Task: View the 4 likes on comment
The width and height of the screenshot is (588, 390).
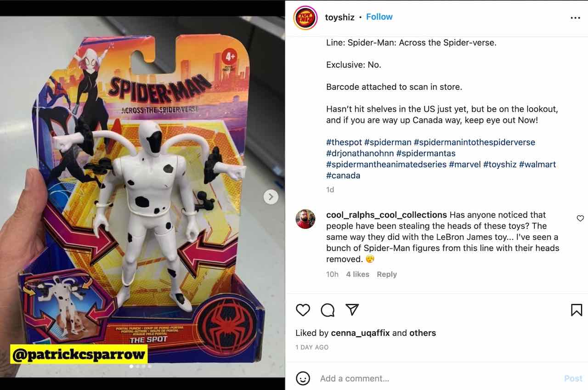Action: 358,274
